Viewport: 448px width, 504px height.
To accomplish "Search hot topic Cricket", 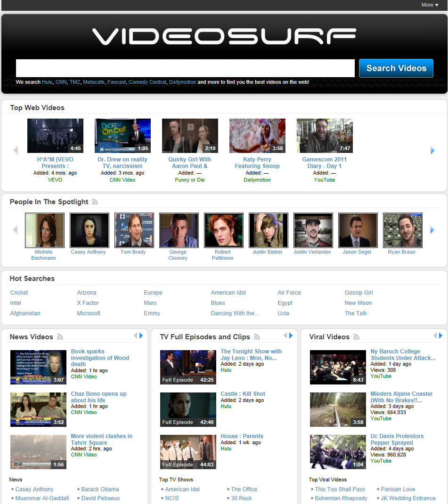I will pyautogui.click(x=19, y=293).
